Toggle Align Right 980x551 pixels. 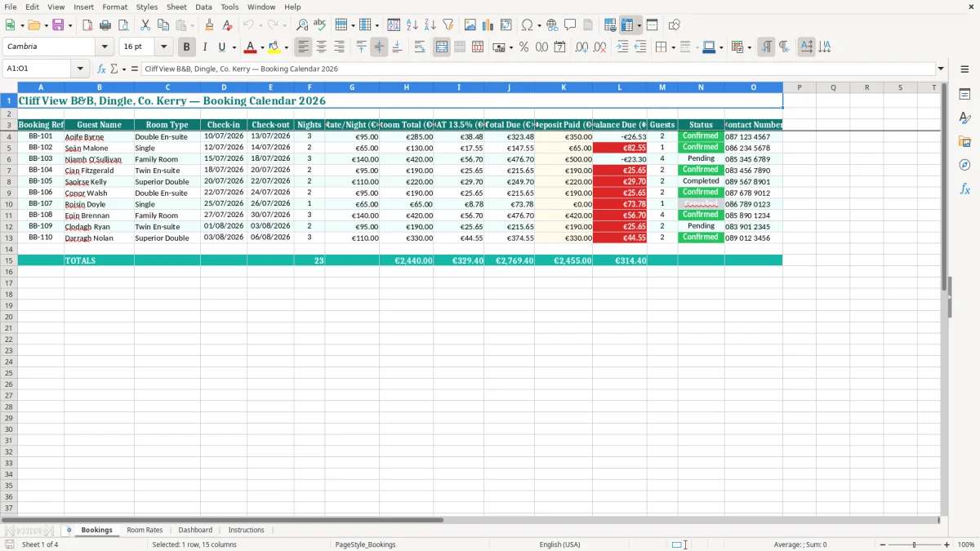coord(340,47)
